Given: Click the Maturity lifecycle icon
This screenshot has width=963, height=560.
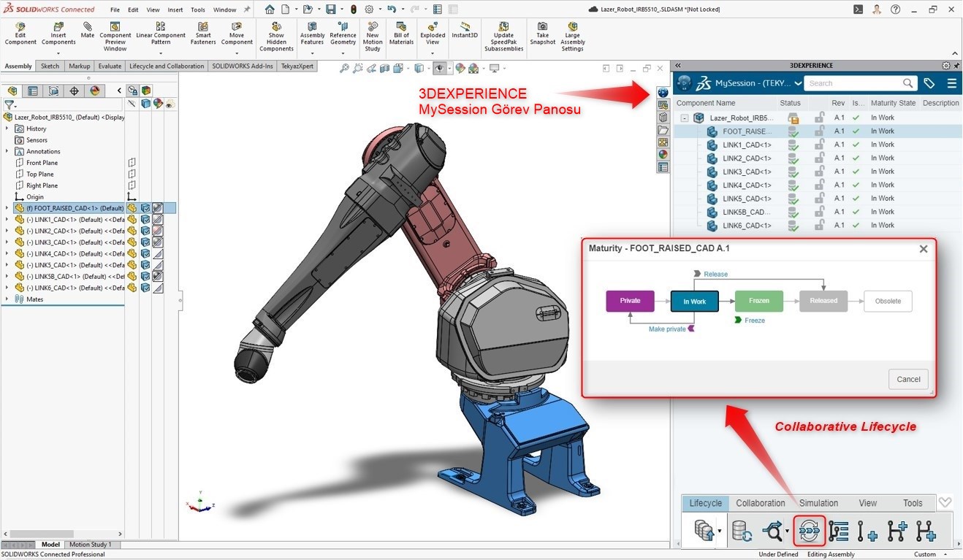Looking at the screenshot, I should click(809, 531).
